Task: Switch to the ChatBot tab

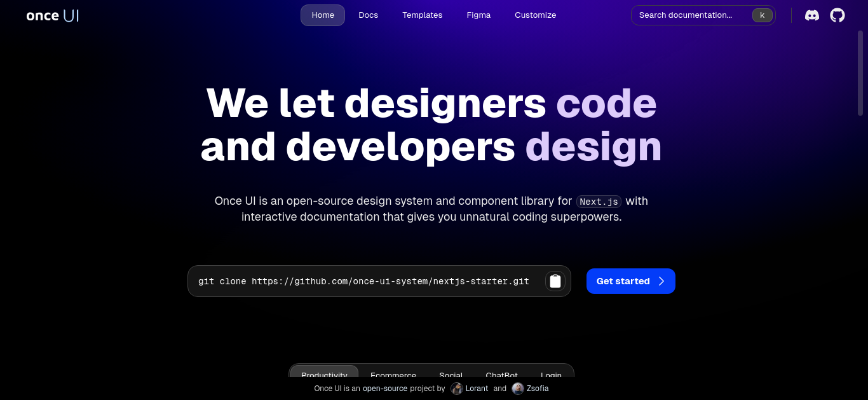Action: pyautogui.click(x=501, y=375)
